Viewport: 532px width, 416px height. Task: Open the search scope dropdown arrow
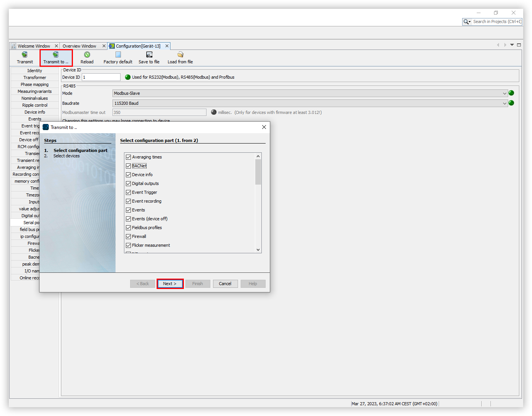(x=470, y=22)
